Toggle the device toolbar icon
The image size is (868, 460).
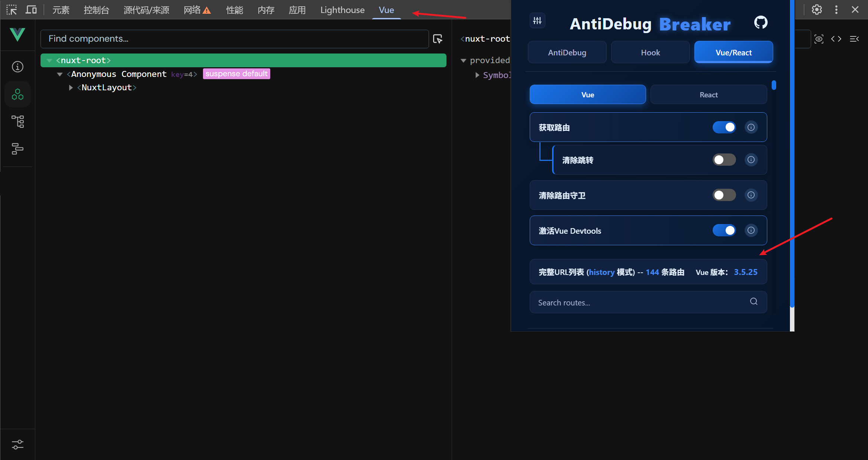click(x=31, y=10)
